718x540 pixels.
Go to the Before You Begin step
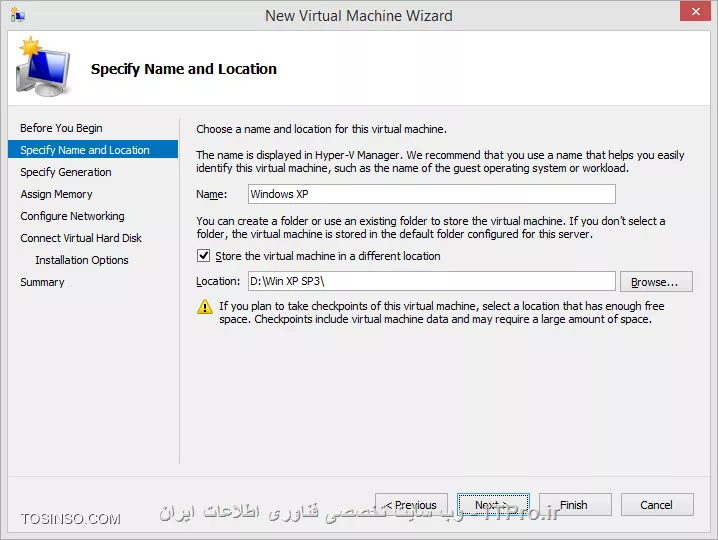pyautogui.click(x=61, y=128)
